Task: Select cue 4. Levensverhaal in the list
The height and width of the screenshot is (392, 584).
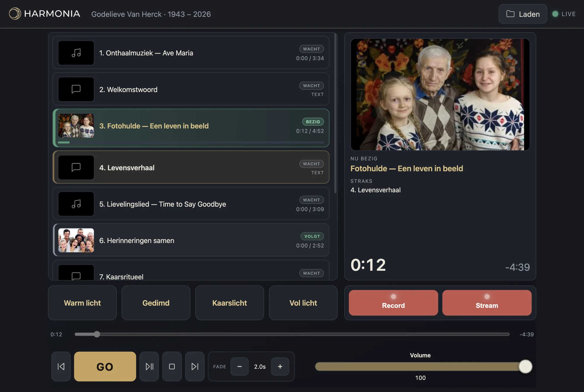Action: point(191,167)
